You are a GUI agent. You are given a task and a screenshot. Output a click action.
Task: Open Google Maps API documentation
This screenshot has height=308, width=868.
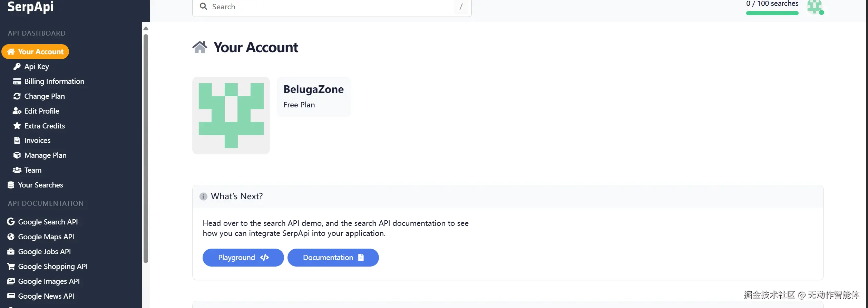[46, 237]
